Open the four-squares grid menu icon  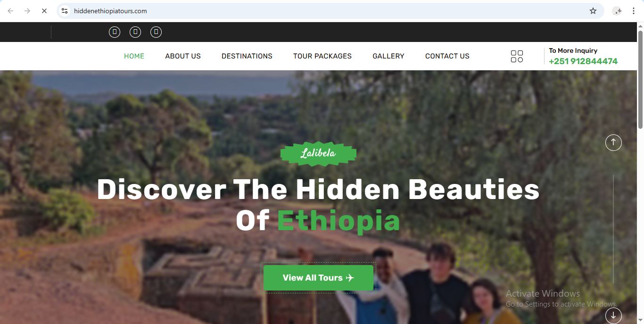(517, 57)
